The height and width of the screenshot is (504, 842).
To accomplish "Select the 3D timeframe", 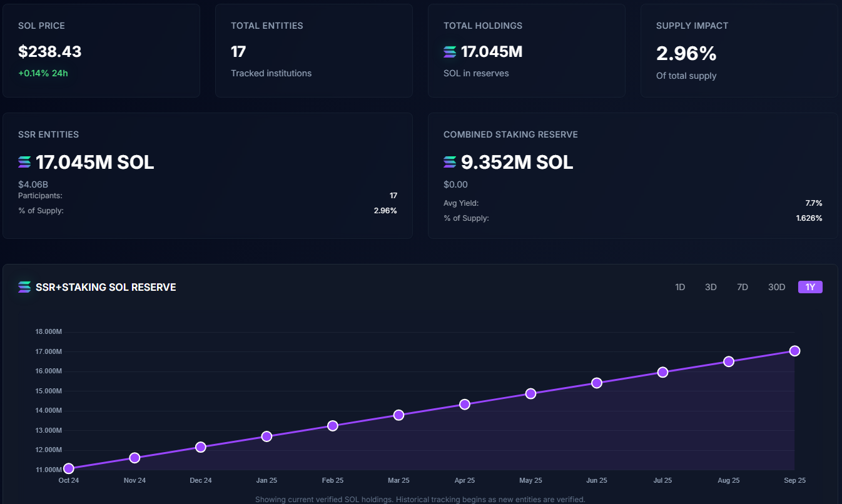I will point(711,287).
